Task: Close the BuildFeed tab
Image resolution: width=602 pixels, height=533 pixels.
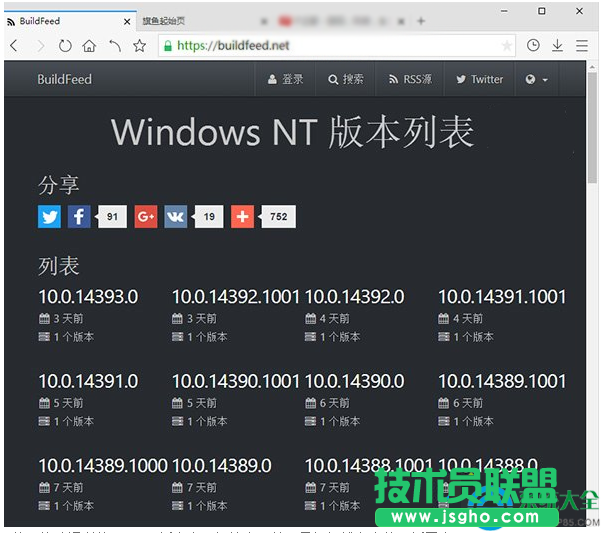Action: (x=127, y=22)
